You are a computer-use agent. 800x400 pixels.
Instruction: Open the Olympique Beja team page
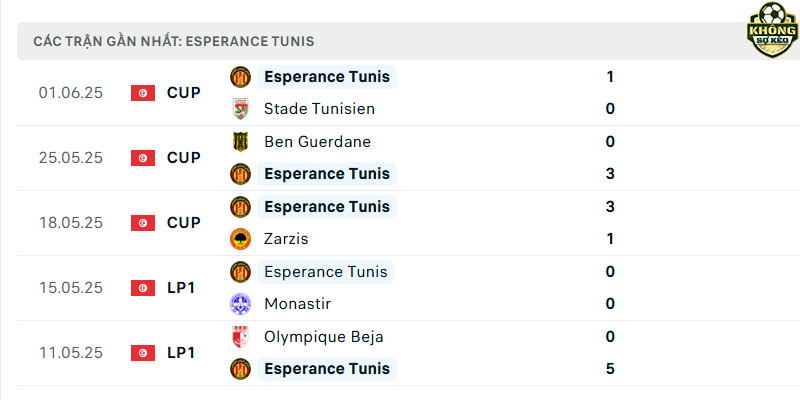tap(323, 337)
